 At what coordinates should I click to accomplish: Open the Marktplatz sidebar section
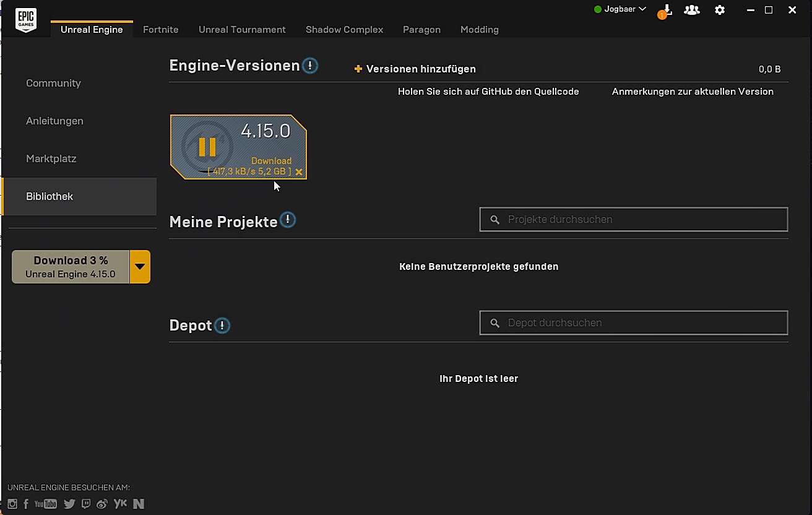51,158
